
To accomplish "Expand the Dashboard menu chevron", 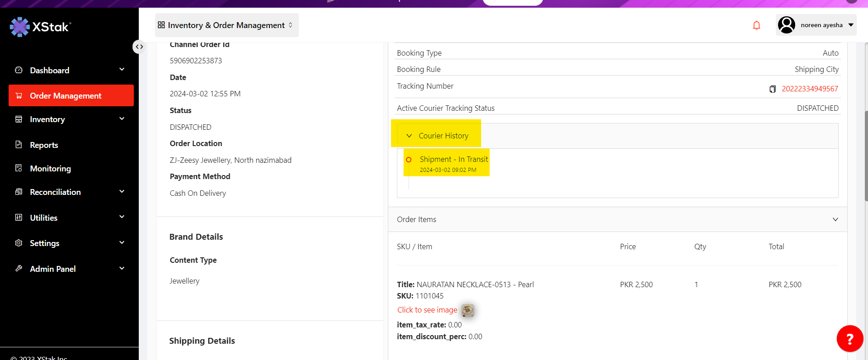I will 122,70.
